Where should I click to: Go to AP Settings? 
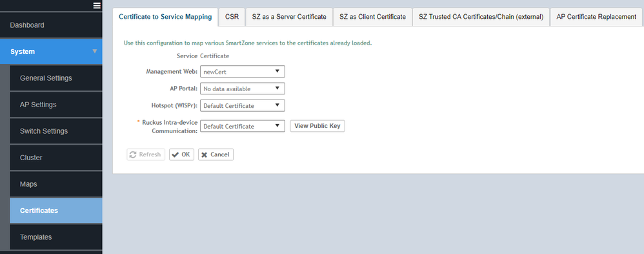coord(56,105)
